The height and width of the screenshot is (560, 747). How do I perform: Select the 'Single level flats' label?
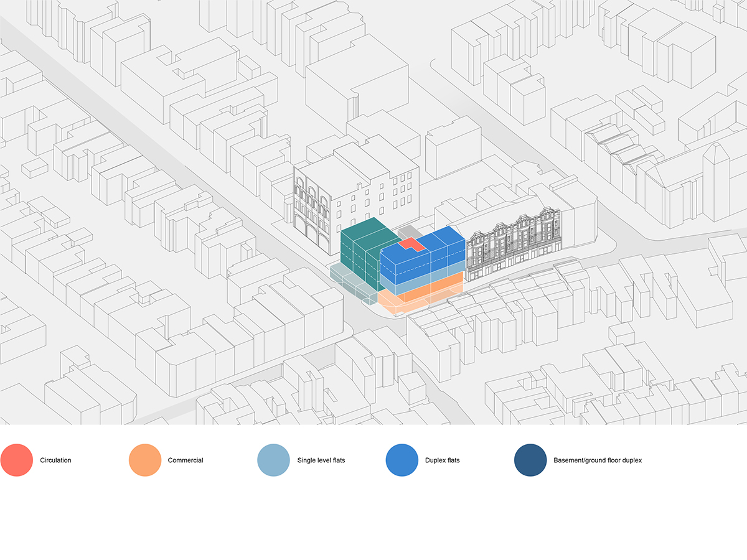point(321,460)
